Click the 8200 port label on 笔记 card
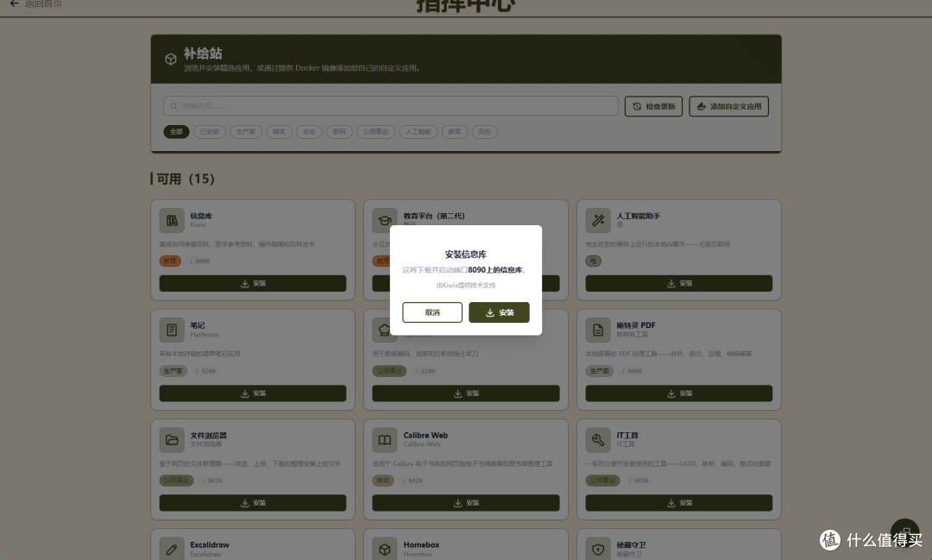Image resolution: width=932 pixels, height=560 pixels. (206, 371)
